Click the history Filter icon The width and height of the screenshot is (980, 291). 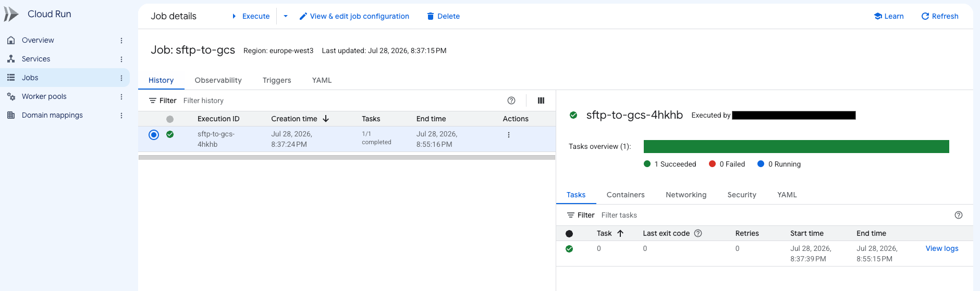(x=153, y=100)
